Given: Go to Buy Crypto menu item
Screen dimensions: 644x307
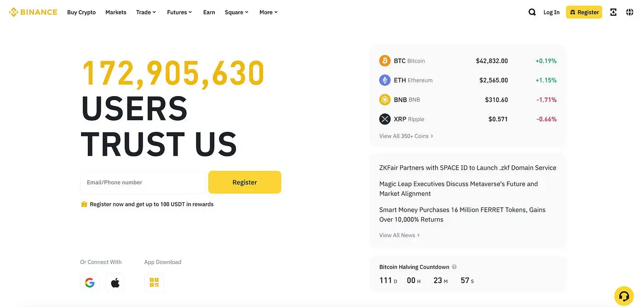Looking at the screenshot, I should 81,12.
